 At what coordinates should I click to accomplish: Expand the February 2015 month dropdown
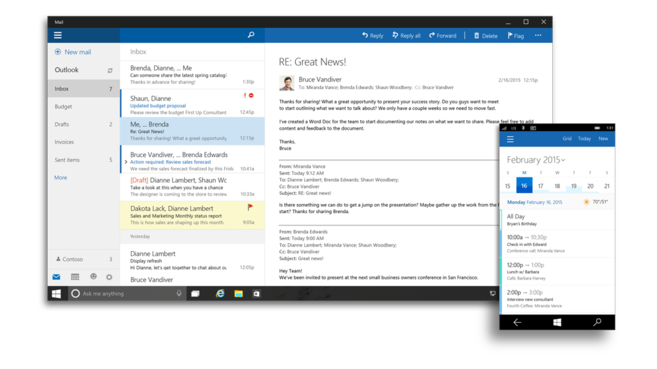[x=536, y=160]
